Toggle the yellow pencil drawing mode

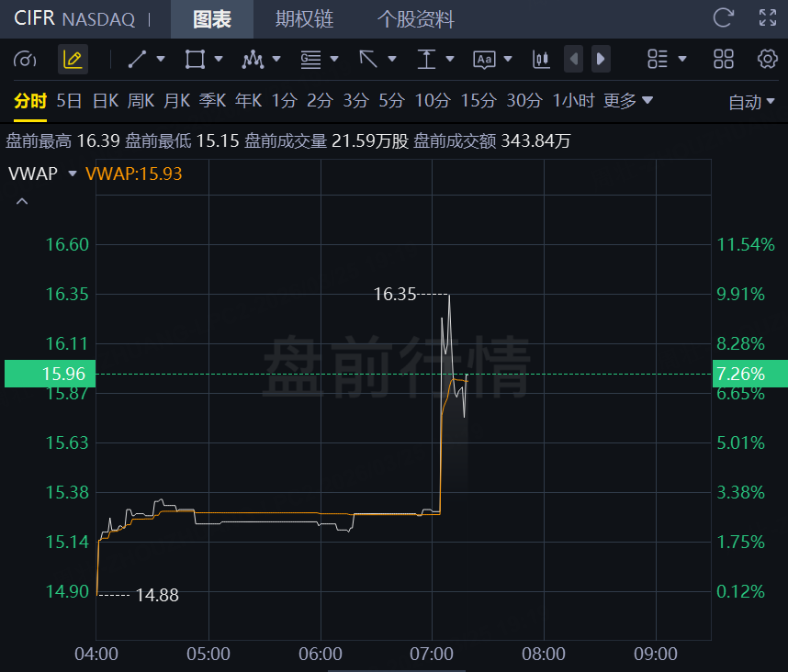(73, 60)
